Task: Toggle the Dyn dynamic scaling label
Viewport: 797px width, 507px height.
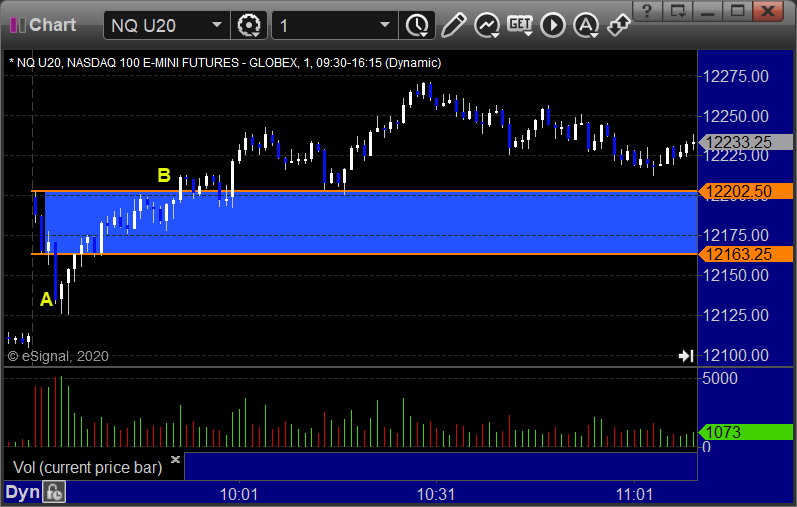Action: (x=22, y=492)
